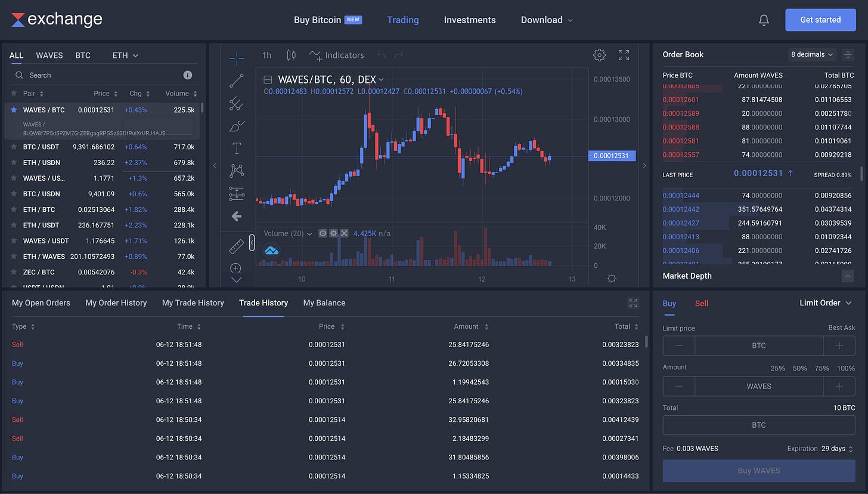Switch to My Balance tab
The image size is (868, 494).
[x=324, y=303]
